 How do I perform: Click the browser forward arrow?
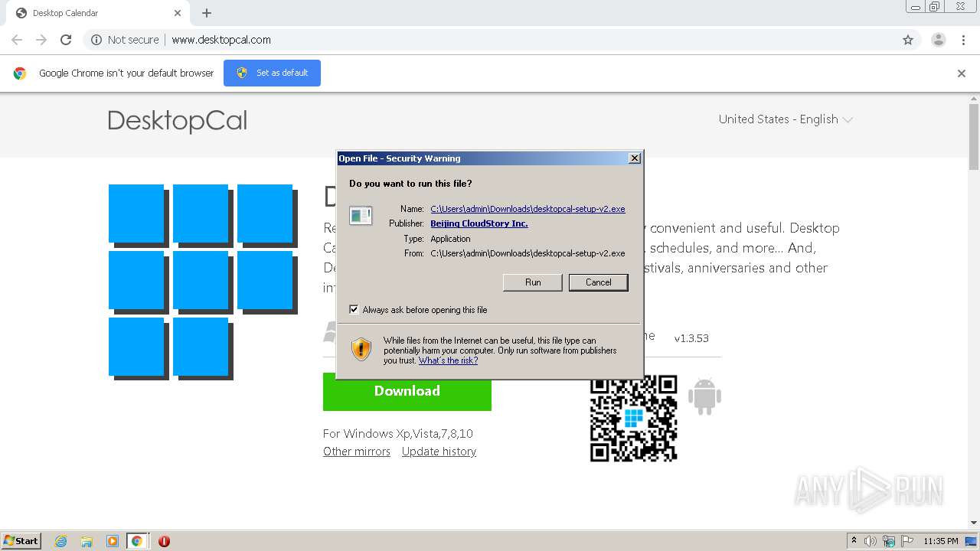point(41,40)
